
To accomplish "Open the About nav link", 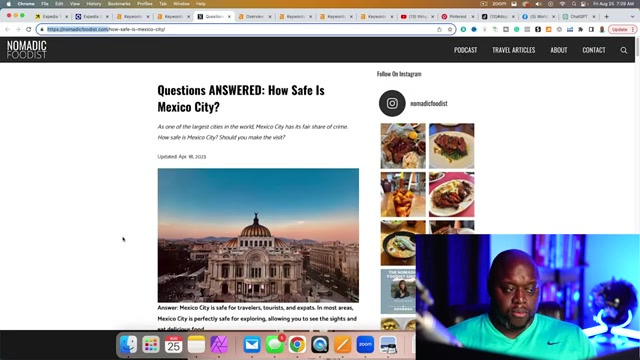I will pos(558,50).
